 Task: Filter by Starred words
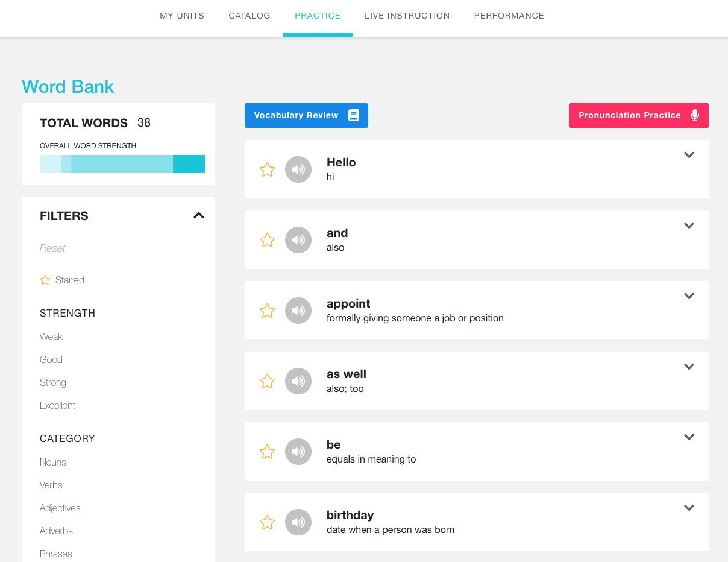tap(62, 280)
